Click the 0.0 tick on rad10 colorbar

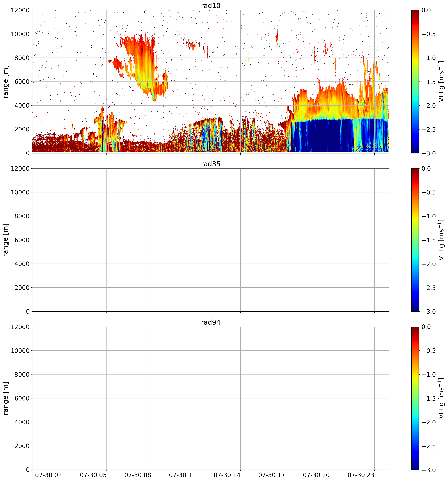426,10
